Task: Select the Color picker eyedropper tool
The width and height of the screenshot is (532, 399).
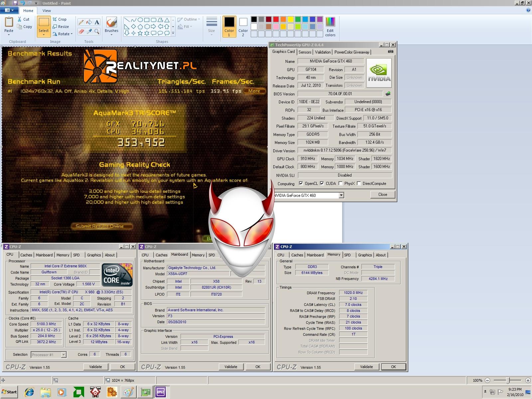Action: pos(89,32)
